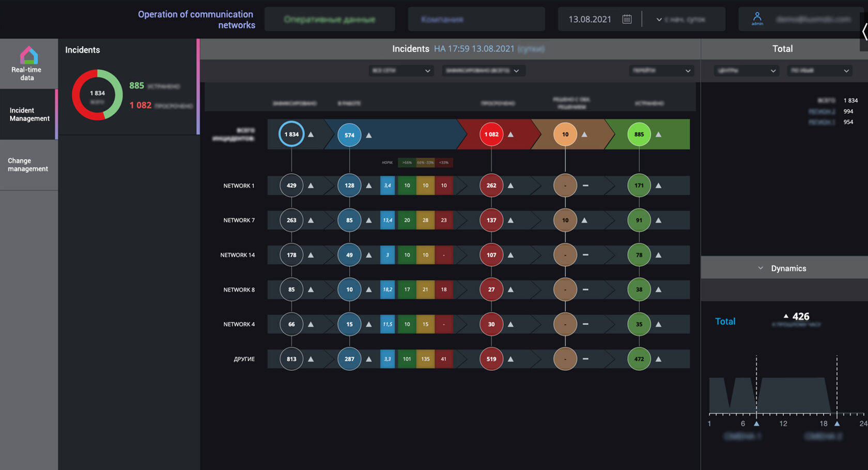Image resolution: width=868 pixels, height=470 pixels.
Task: Switch to the Real-time data tab
Action: pos(29,64)
